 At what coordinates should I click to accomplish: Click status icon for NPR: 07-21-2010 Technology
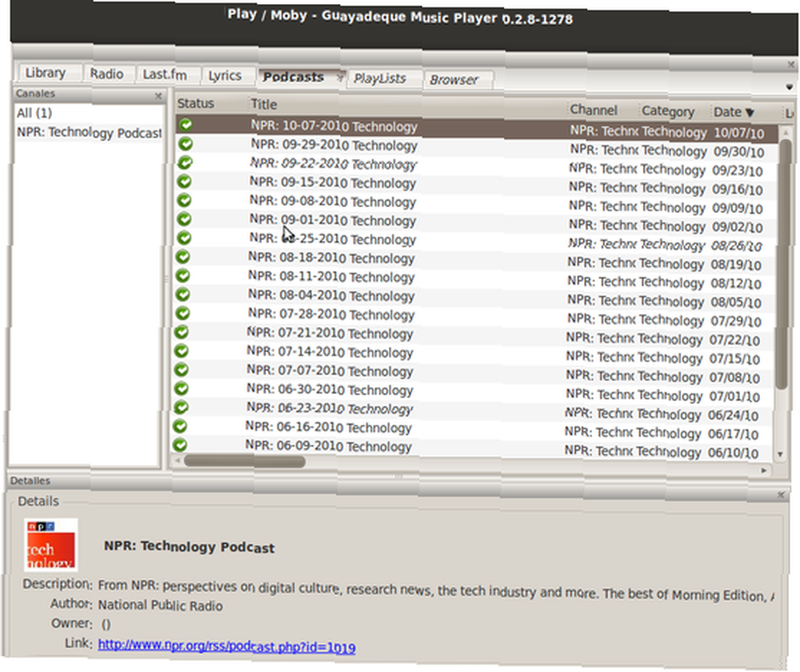coord(182,332)
